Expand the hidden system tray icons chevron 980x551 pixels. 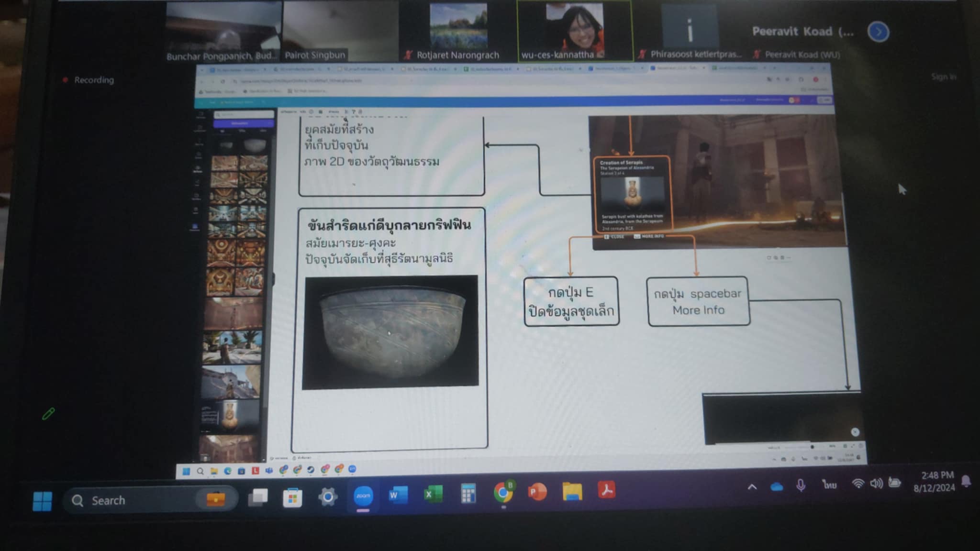coord(752,487)
